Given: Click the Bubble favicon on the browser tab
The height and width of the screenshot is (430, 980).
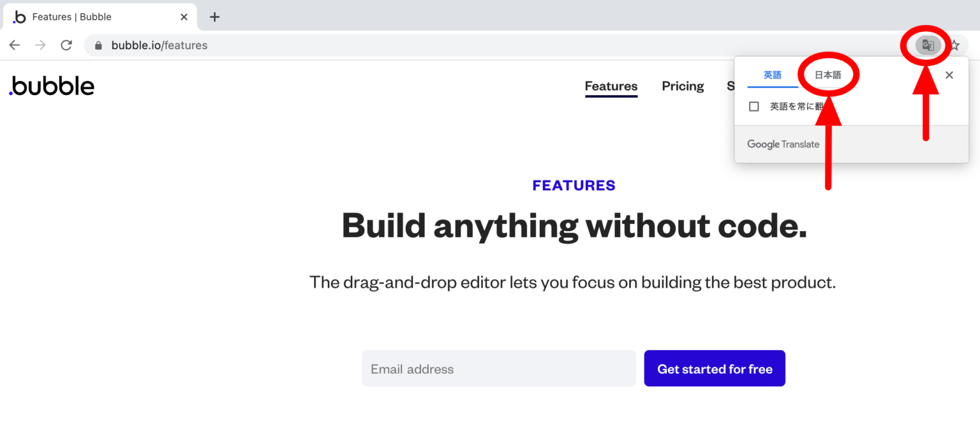Looking at the screenshot, I should [x=19, y=17].
